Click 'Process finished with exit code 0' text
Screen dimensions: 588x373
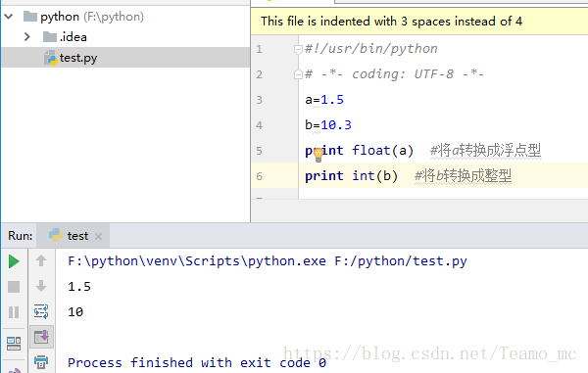tap(197, 362)
